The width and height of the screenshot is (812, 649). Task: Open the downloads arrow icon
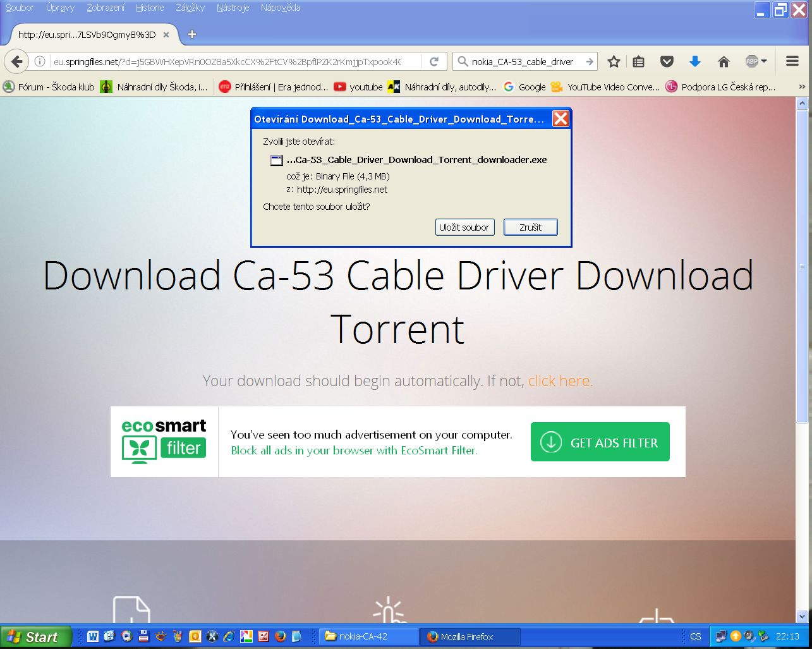point(695,61)
